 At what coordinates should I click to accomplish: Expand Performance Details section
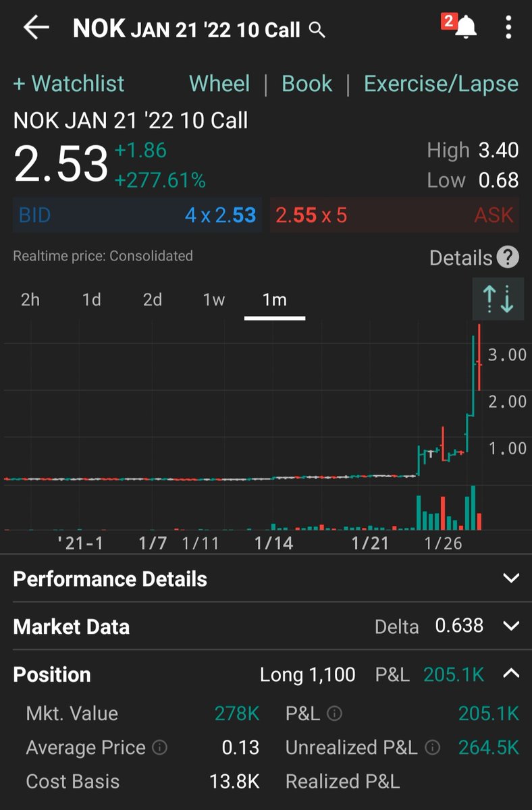coord(266,578)
